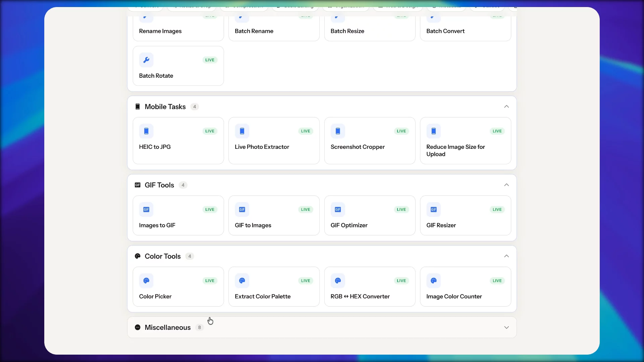The image size is (644, 362).
Task: Click LIVE badge on Image Color Counter card
Action: (x=497, y=281)
